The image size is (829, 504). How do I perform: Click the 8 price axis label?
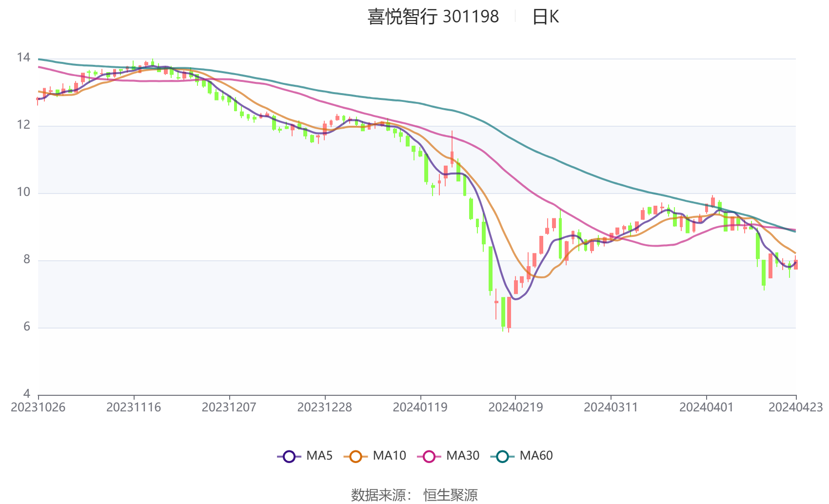(x=27, y=259)
